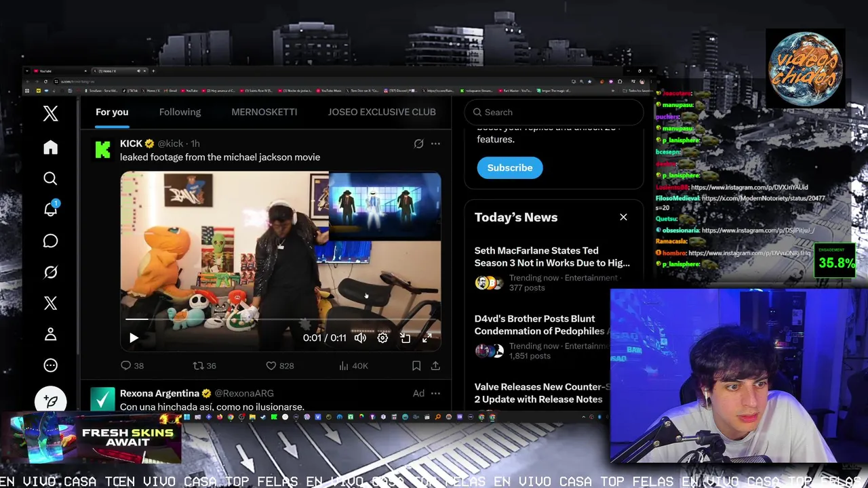Screen dimensions: 868x488
Task: Click the Subscribe button
Action: (510, 167)
